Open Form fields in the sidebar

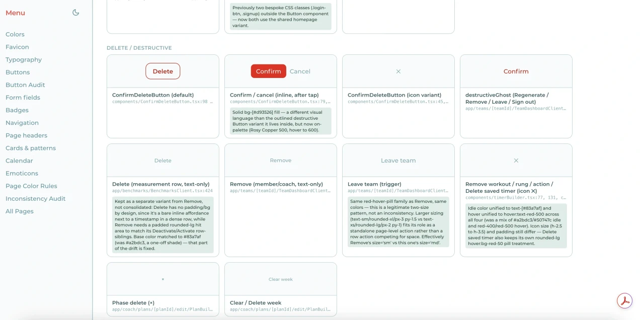[x=23, y=97]
